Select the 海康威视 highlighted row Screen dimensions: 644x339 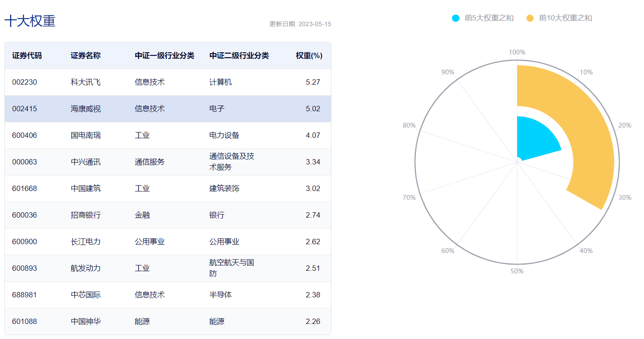tap(168, 109)
